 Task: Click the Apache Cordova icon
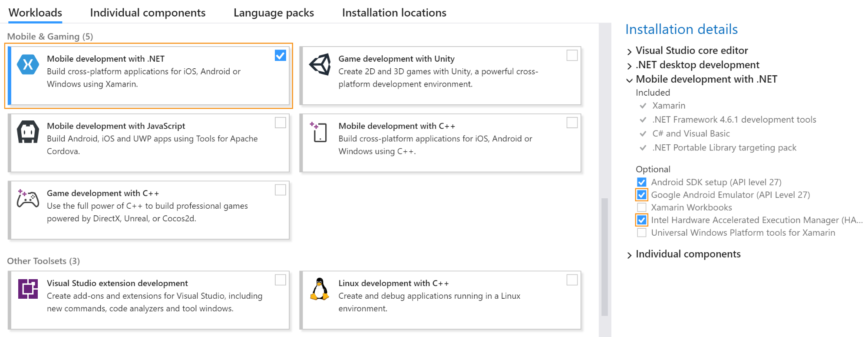click(28, 132)
